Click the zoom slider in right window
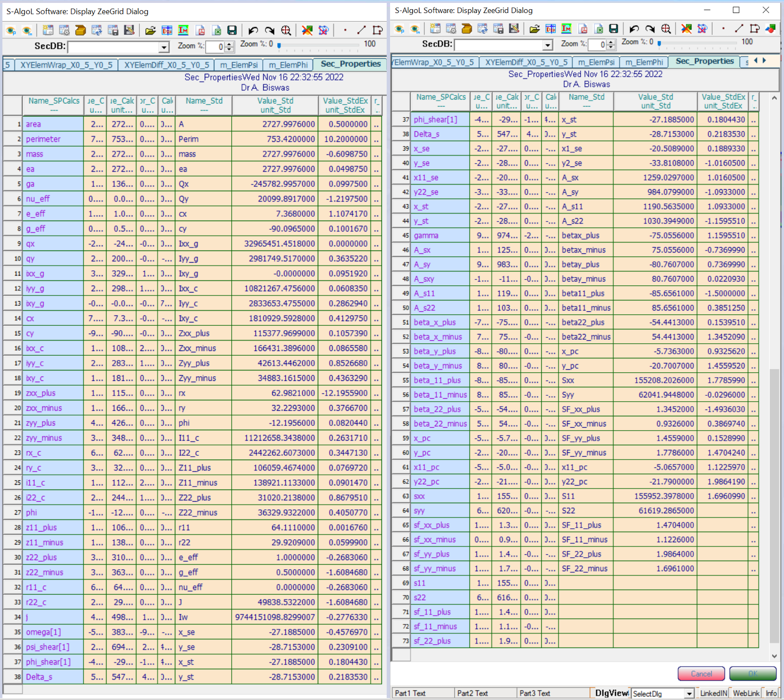 pyautogui.click(x=699, y=43)
